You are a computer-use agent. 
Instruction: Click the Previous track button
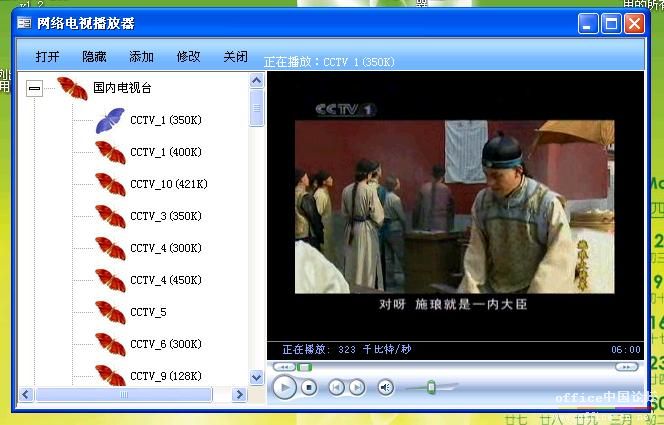pos(336,387)
